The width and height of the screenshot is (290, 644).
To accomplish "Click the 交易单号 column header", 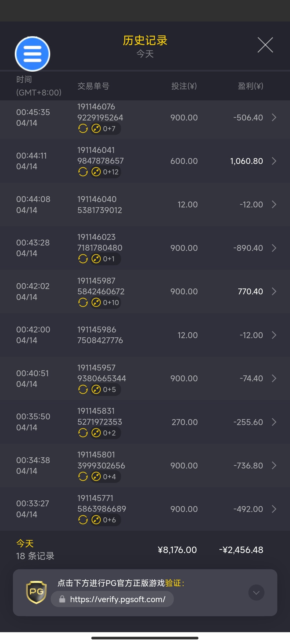I will coord(93,86).
